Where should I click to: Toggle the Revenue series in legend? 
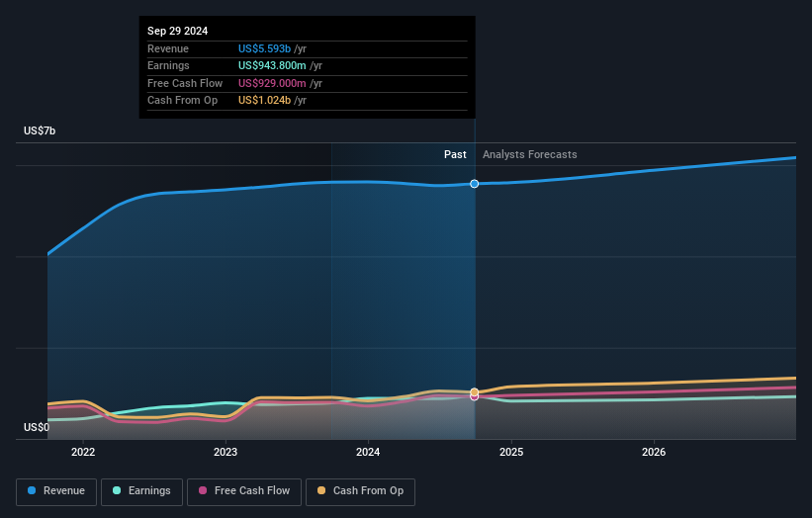point(56,491)
